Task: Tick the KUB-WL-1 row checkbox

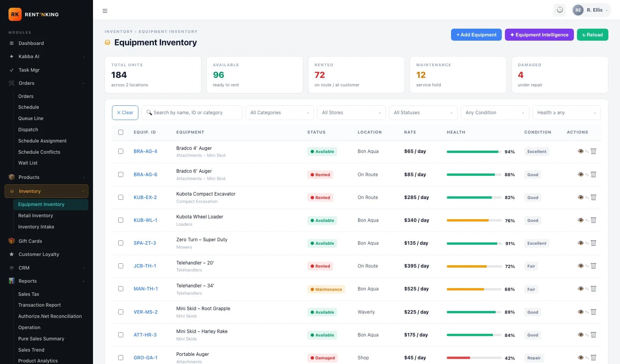Action: coord(121,220)
